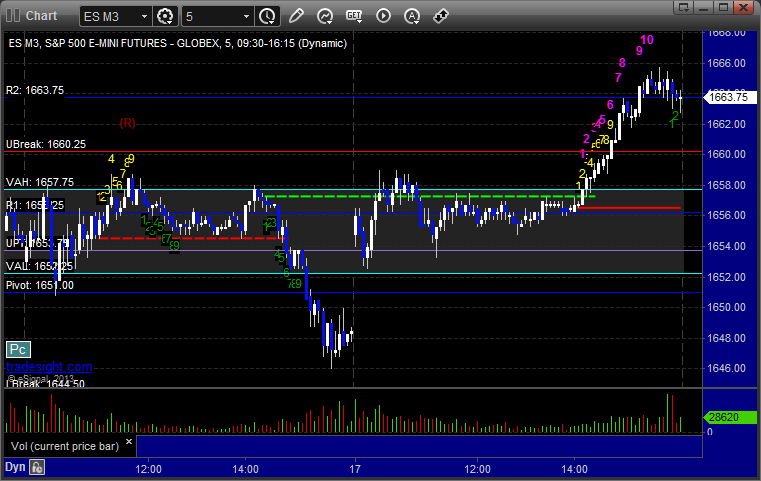
Task: Click the red (R) marker on chart
Action: (x=128, y=123)
